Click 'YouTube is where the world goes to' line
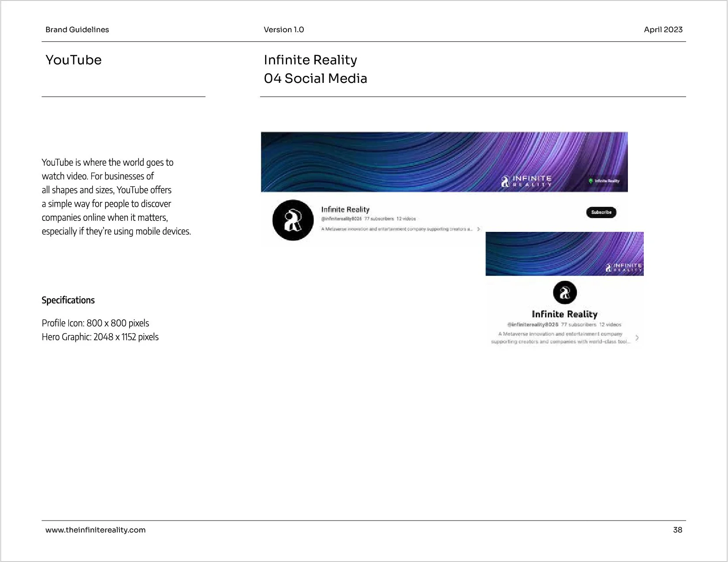 click(x=108, y=162)
